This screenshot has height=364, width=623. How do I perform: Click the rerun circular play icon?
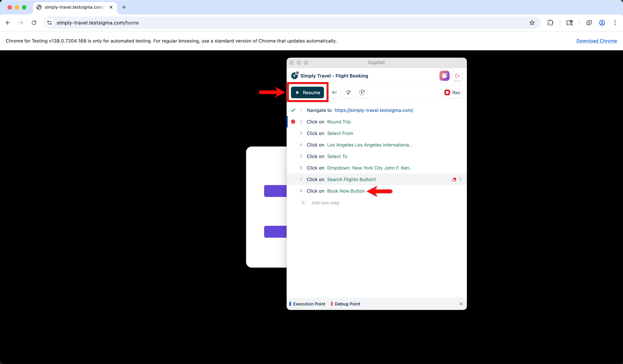click(362, 92)
